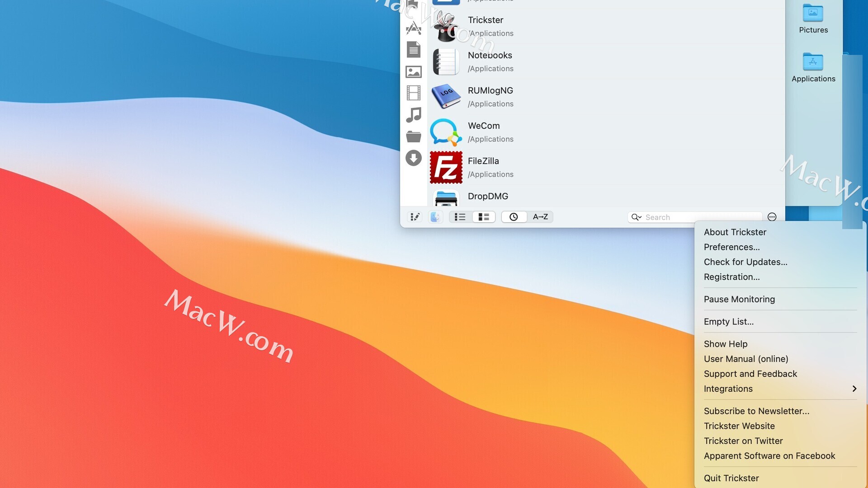This screenshot has height=488, width=868.
Task: Select the Folders filter icon
Action: (414, 136)
